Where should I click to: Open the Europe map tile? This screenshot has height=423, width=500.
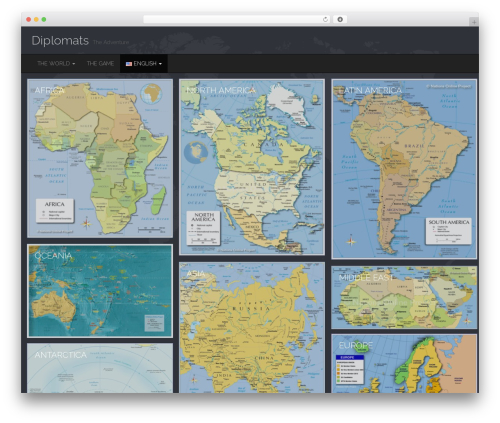tap(404, 364)
